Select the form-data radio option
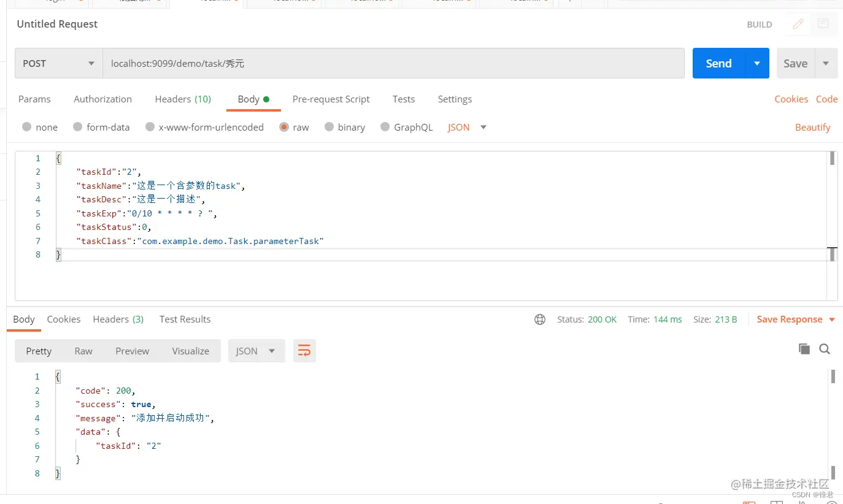 (x=77, y=127)
